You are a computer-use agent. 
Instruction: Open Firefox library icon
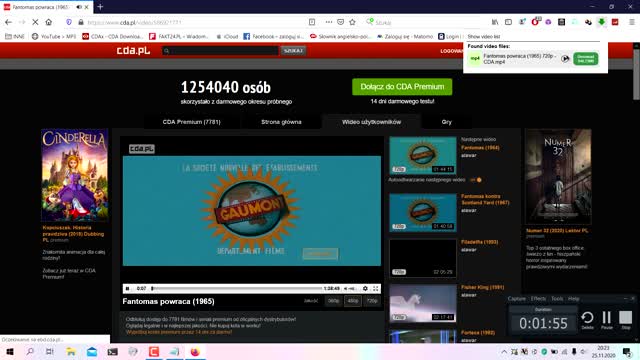[x=495, y=22]
